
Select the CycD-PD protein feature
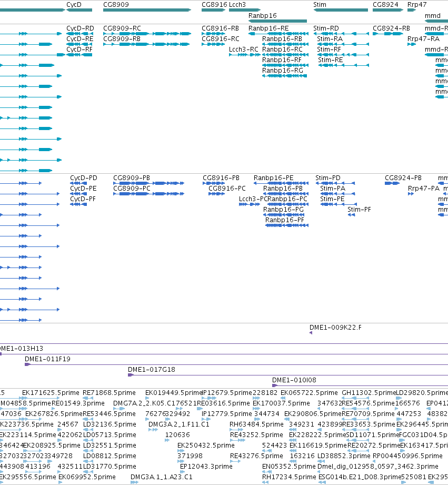coord(78,183)
